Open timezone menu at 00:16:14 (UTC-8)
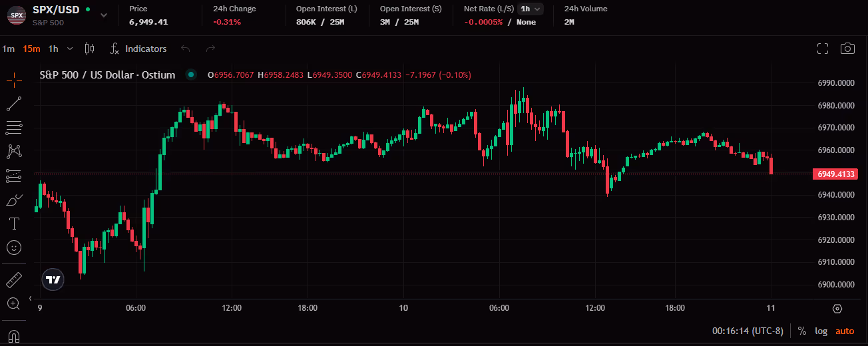Viewport: 868px width, 346px height. tap(748, 331)
